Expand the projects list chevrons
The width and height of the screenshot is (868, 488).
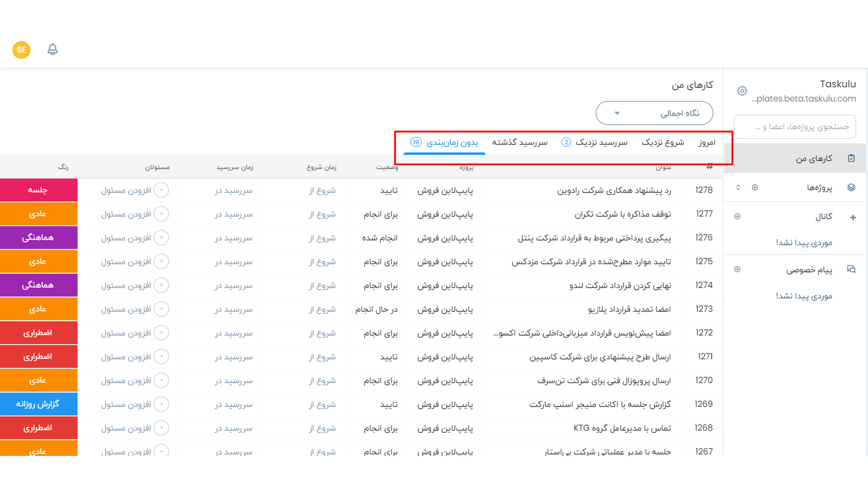(x=738, y=188)
